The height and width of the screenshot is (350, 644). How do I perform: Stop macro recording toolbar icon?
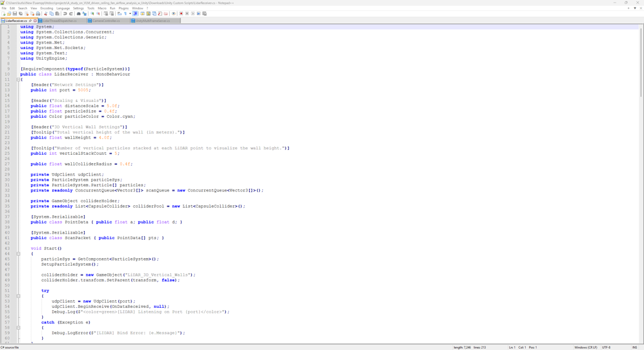(187, 14)
